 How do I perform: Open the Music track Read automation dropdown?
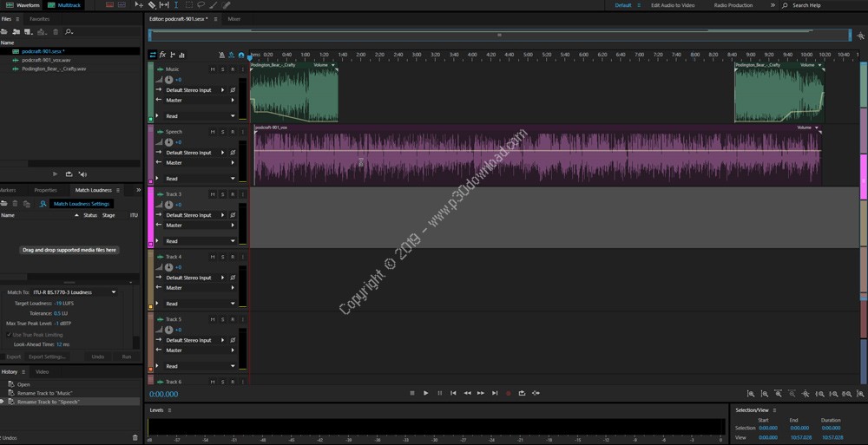232,116
